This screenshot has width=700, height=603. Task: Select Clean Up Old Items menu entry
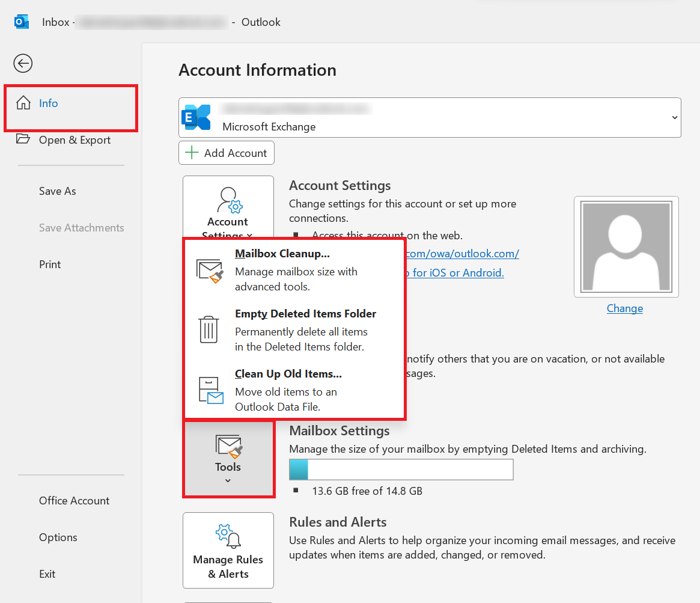pyautogui.click(x=294, y=390)
